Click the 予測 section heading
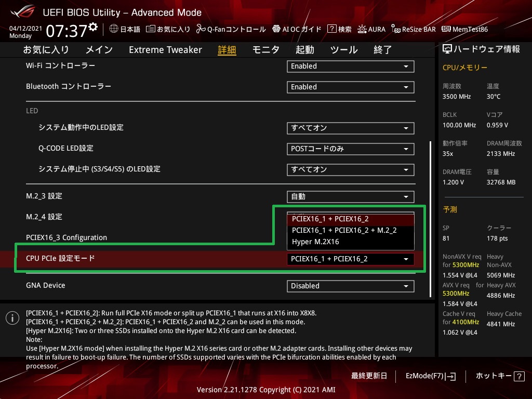The image size is (532, 399). (x=450, y=210)
